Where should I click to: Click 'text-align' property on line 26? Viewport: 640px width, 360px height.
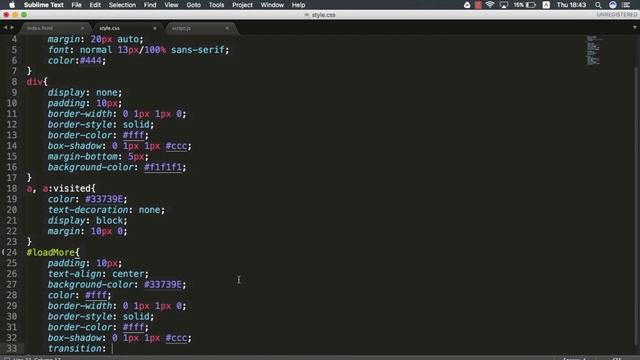[74, 273]
